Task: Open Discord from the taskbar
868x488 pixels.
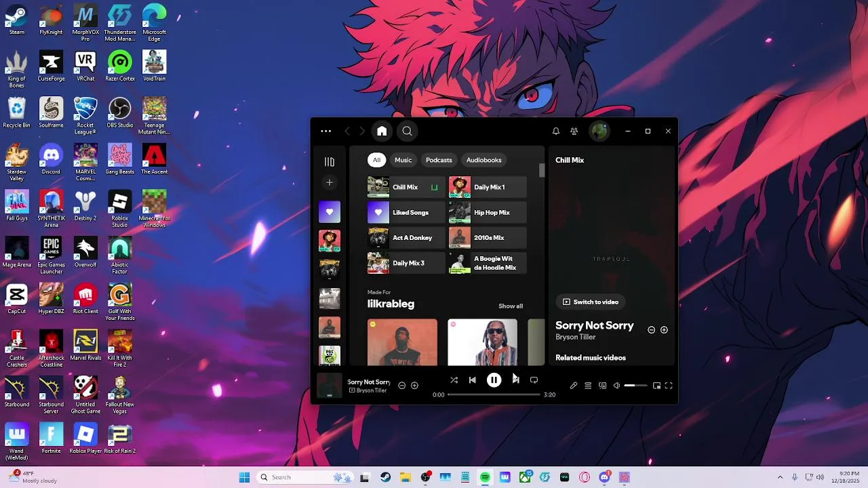Action: tap(604, 477)
